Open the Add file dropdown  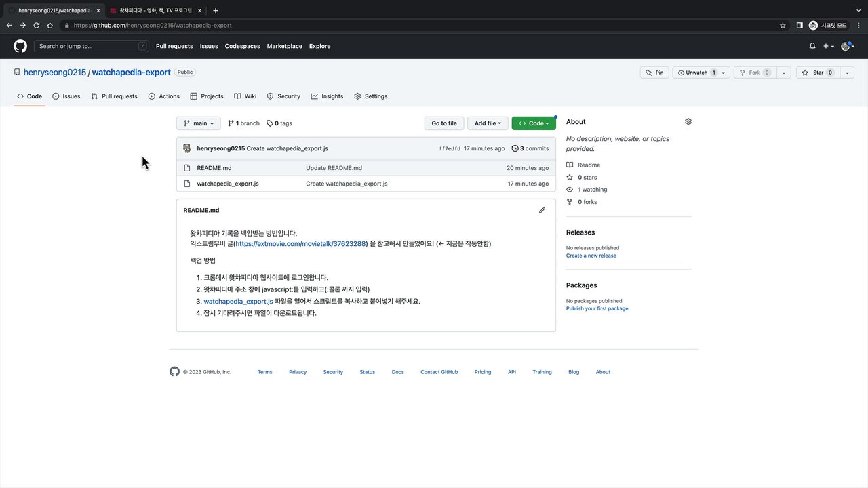[488, 123]
